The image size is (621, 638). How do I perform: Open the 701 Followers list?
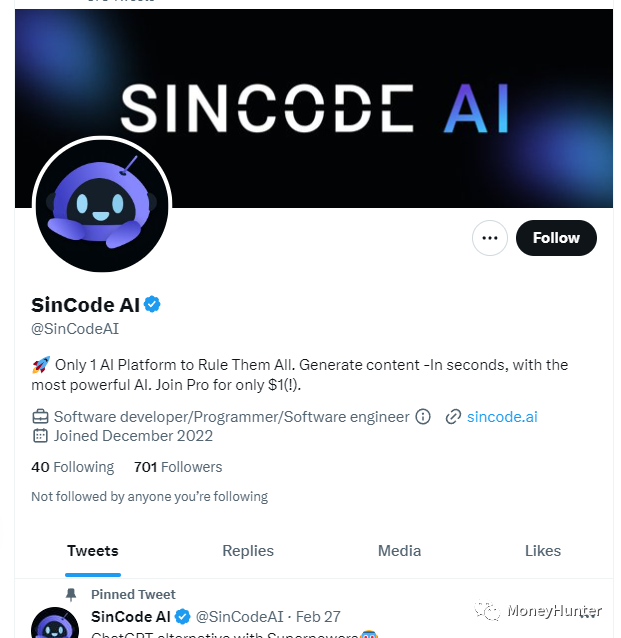click(x=178, y=467)
